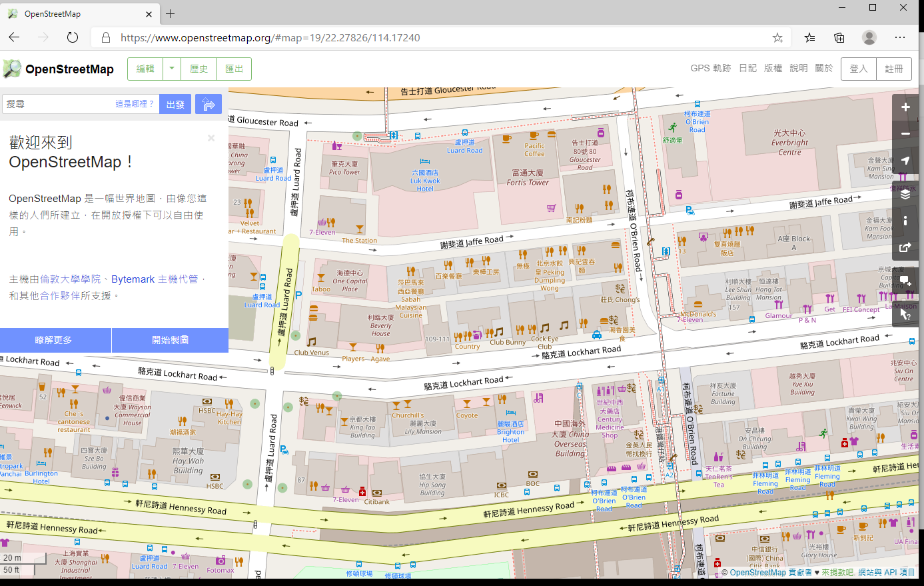The height and width of the screenshot is (586, 924).
Task: Open 版權 copyright in the top navigation
Action: tap(773, 68)
